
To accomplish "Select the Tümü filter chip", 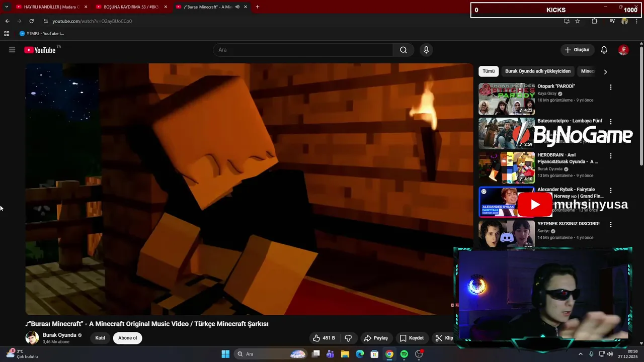I will 489,71.
